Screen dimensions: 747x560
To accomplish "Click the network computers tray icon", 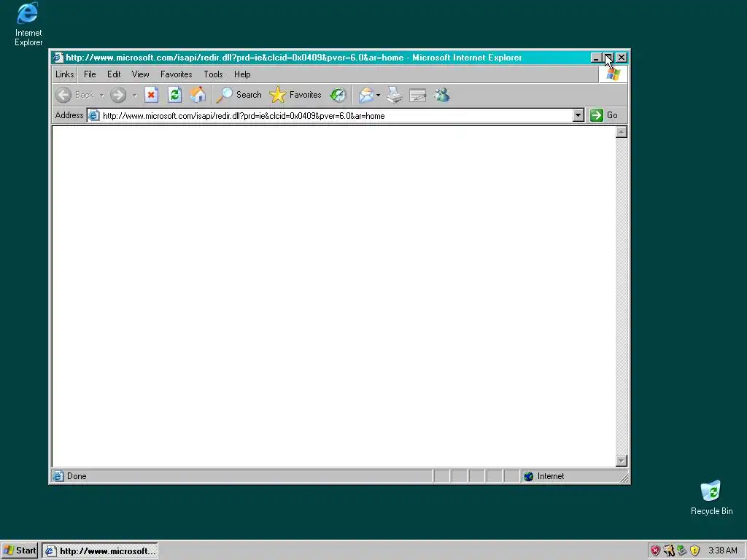I will point(682,551).
